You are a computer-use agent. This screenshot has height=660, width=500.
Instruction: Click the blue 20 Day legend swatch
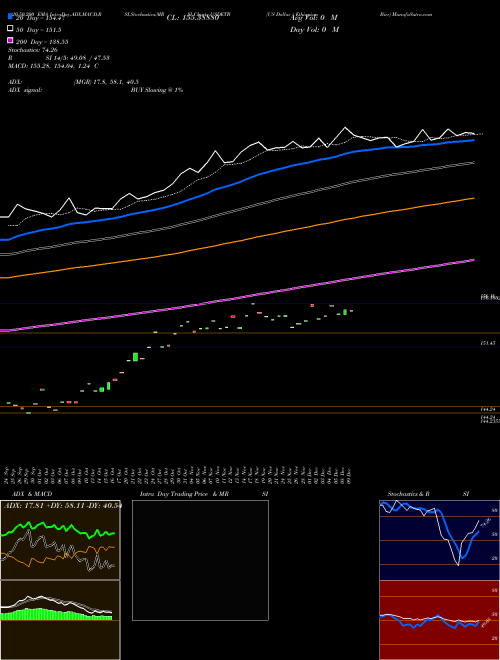click(10, 16)
